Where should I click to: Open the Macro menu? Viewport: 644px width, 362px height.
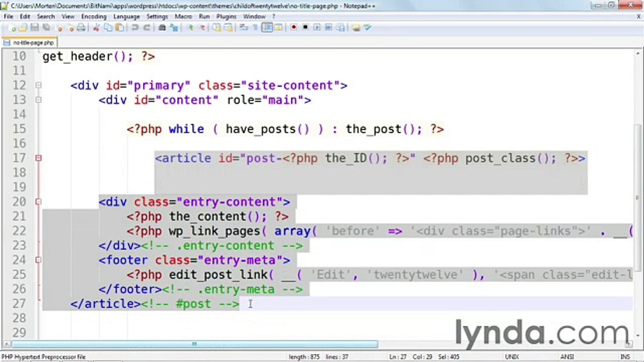pyautogui.click(x=183, y=16)
